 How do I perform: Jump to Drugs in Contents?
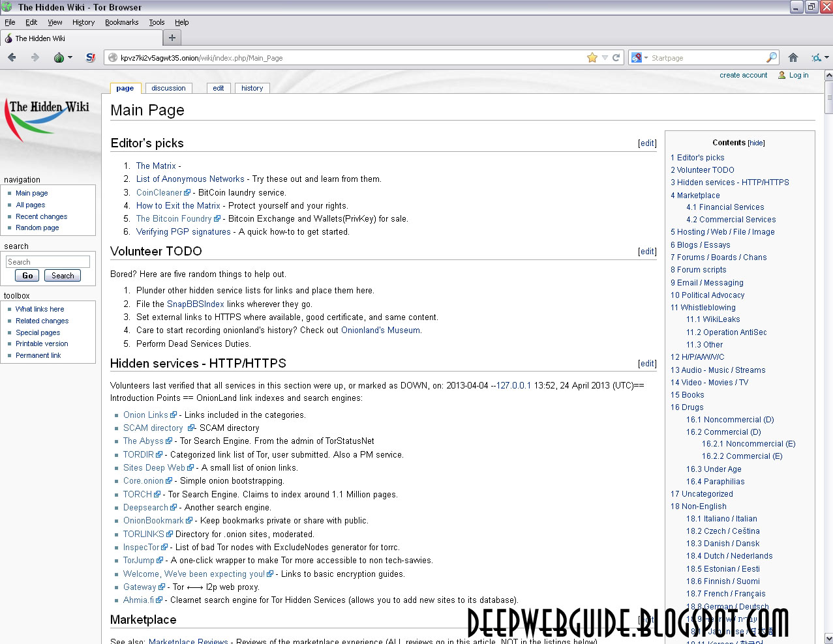click(687, 407)
